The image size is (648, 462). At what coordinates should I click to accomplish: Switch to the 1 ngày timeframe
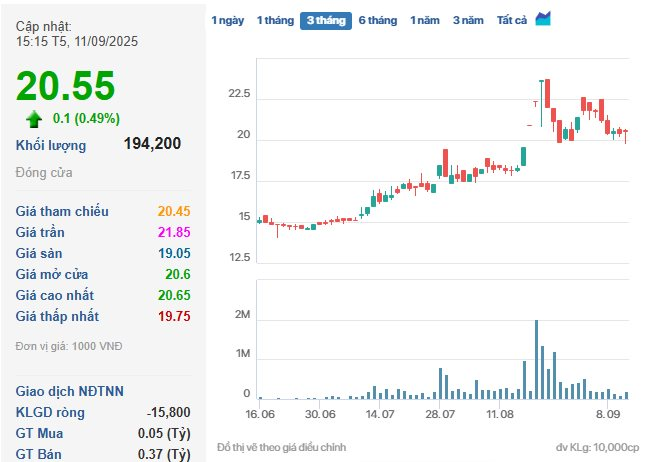(227, 20)
